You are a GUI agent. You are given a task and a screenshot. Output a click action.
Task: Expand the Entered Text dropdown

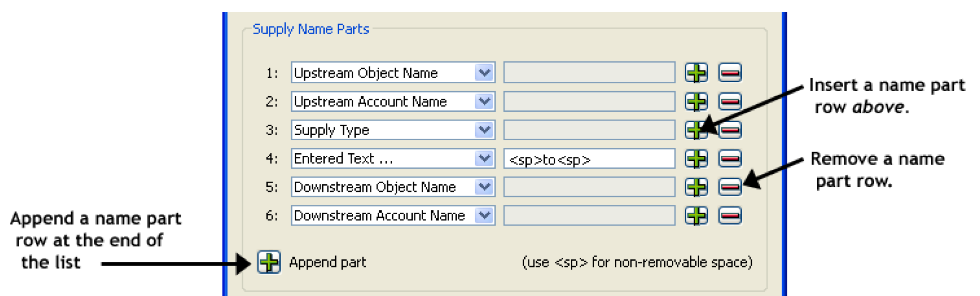pos(484,158)
